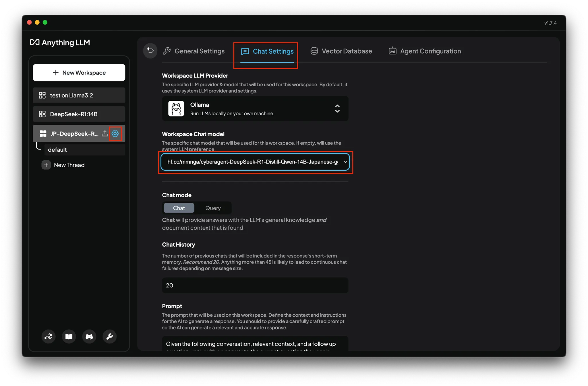
Task: Go to the Agent Configuration tab
Action: coord(425,51)
